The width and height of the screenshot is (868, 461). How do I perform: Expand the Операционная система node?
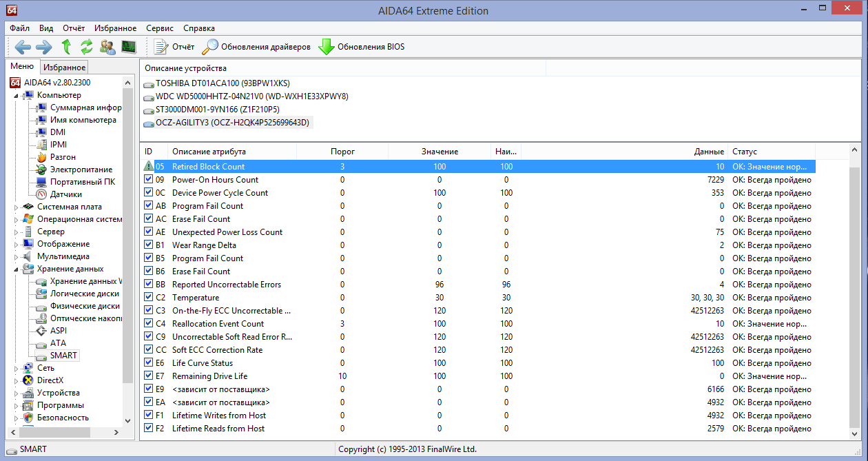point(17,219)
